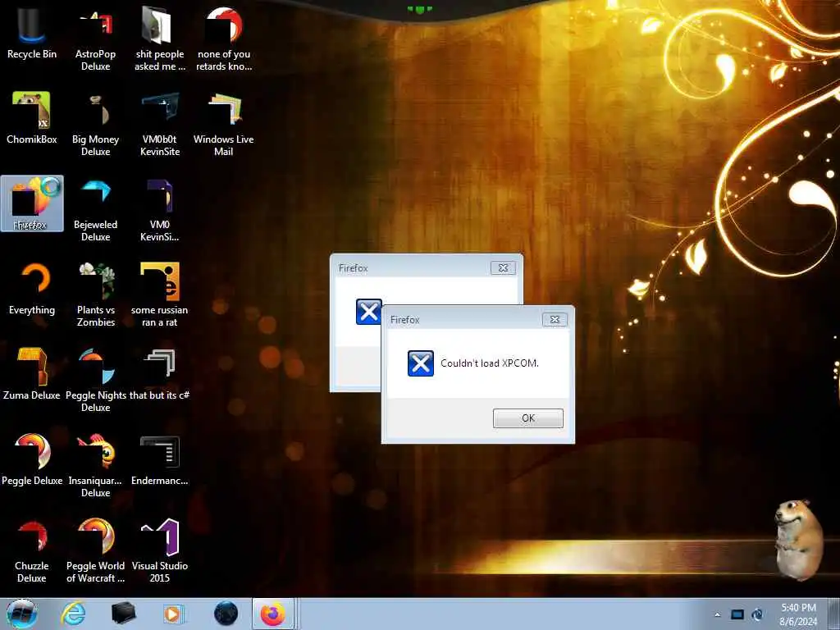Image resolution: width=840 pixels, height=630 pixels.
Task: Click the Firefox button on the taskbar
Action: [273, 614]
